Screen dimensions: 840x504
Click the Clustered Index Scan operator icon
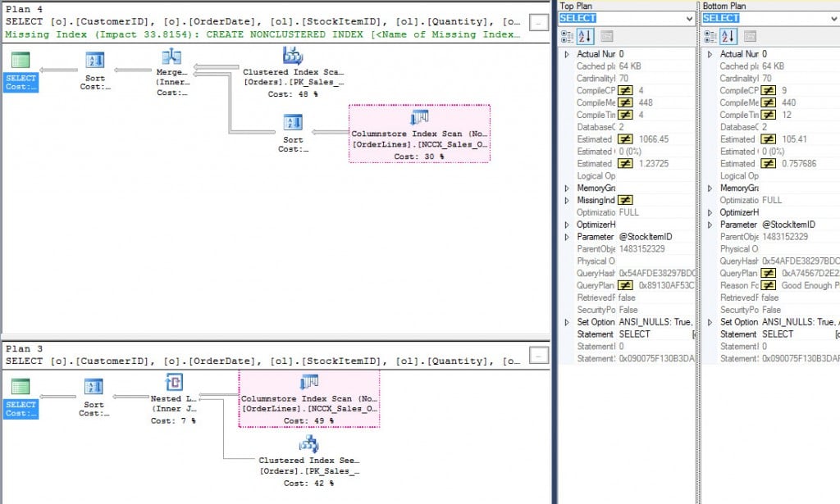(293, 56)
